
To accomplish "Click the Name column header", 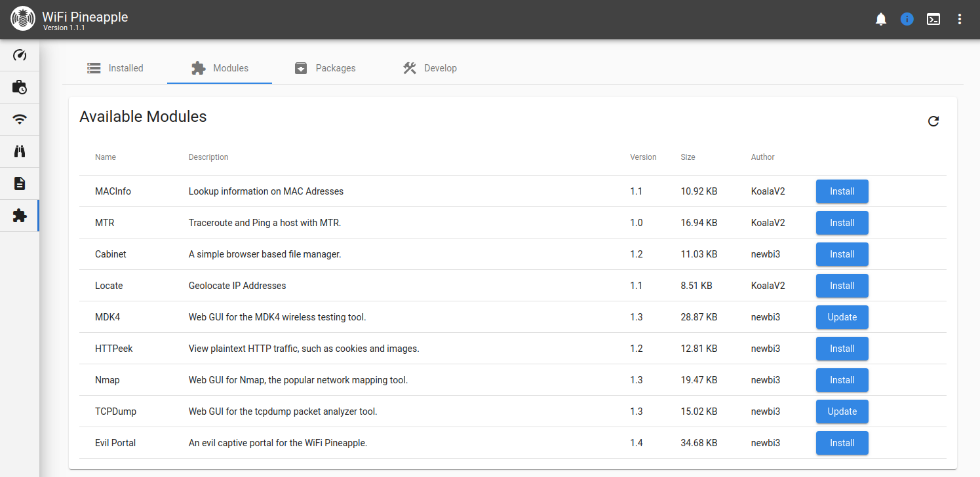I will tap(106, 157).
